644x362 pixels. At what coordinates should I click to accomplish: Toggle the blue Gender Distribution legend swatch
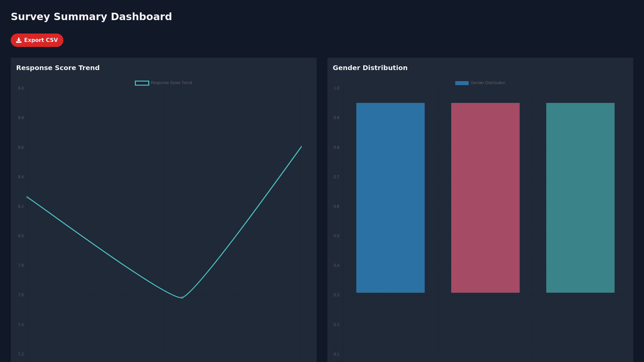point(462,83)
